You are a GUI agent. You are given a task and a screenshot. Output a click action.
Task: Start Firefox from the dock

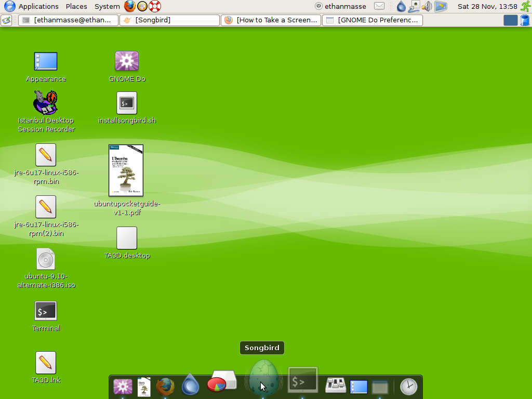click(x=165, y=387)
